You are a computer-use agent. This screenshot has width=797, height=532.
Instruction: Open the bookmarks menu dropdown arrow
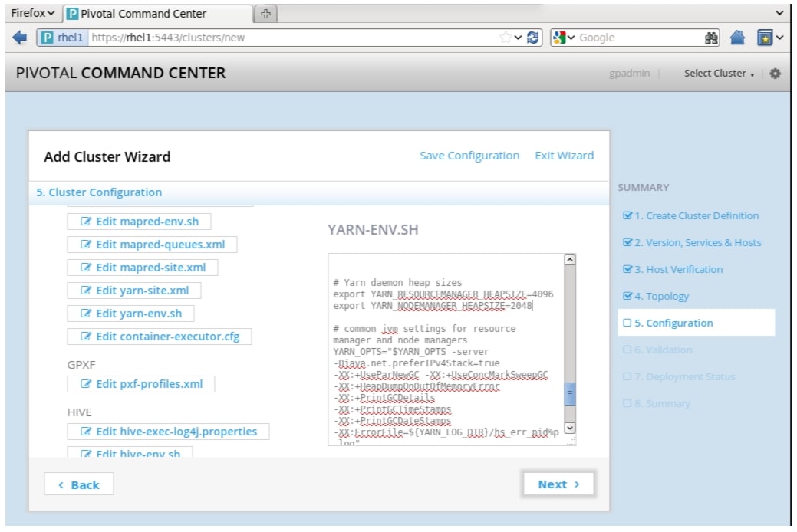779,38
